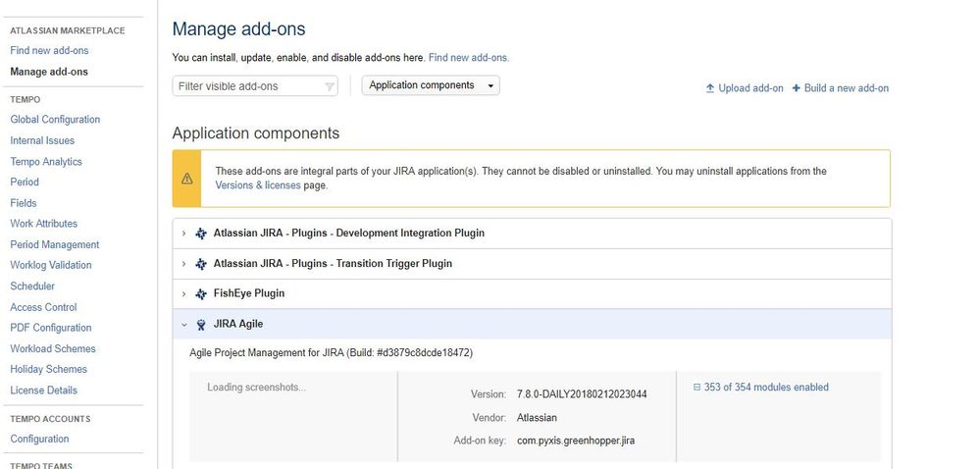
Task: Click the JIRA Agile plugin icon
Action: point(201,324)
